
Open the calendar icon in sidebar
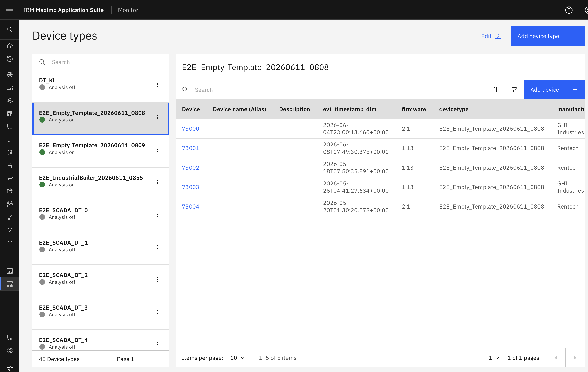pos(10,114)
